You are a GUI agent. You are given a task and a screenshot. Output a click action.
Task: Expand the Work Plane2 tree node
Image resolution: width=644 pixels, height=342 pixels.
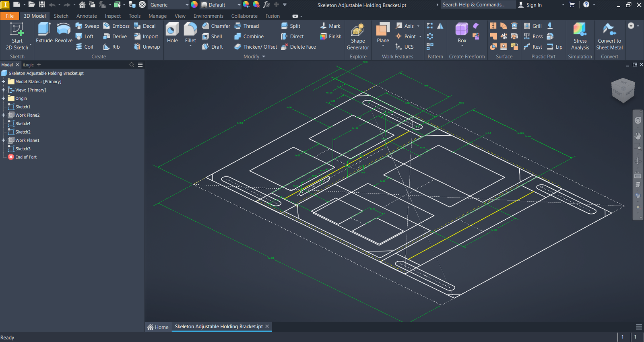[3, 115]
